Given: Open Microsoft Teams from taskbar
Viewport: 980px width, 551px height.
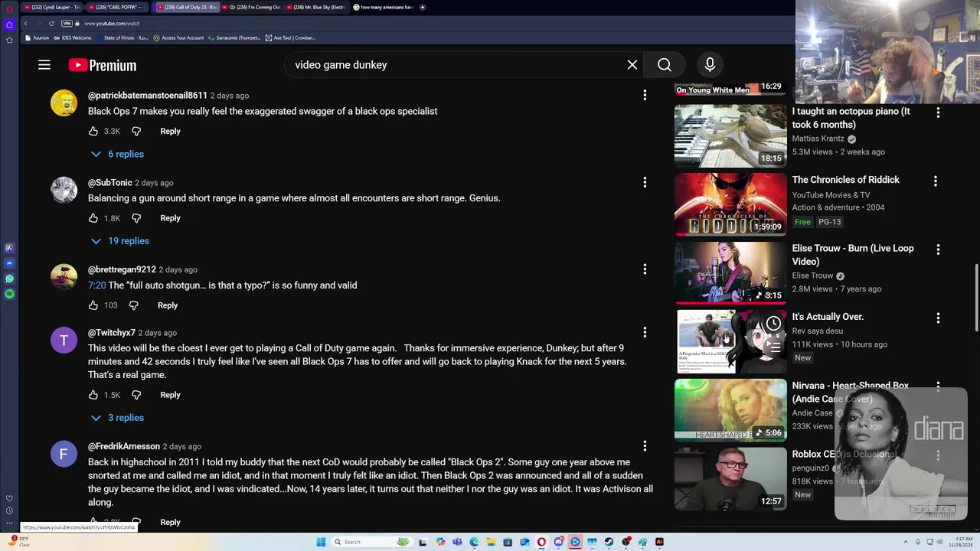Looking at the screenshot, I should coord(457,542).
